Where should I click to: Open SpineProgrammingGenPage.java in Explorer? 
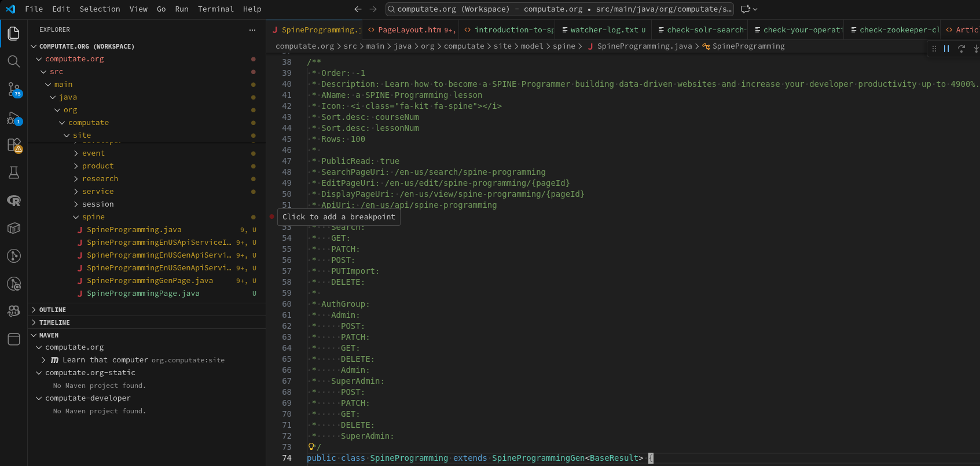(150, 281)
